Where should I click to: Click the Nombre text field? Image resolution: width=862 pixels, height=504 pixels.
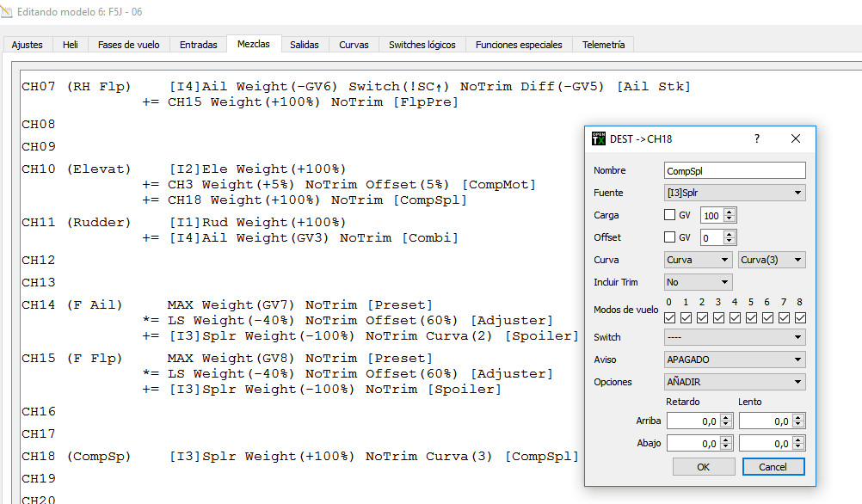click(736, 170)
